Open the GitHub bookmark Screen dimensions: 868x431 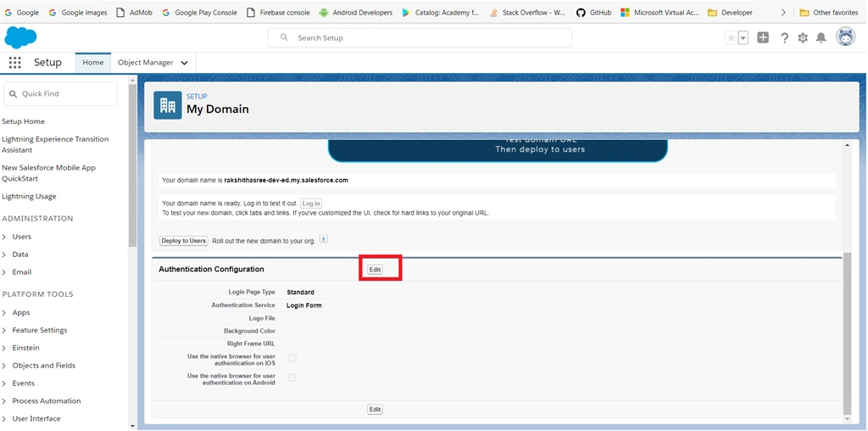coord(594,12)
